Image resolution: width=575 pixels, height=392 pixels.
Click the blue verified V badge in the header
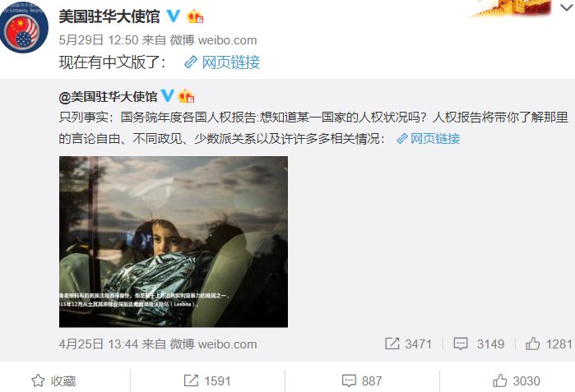click(x=173, y=16)
